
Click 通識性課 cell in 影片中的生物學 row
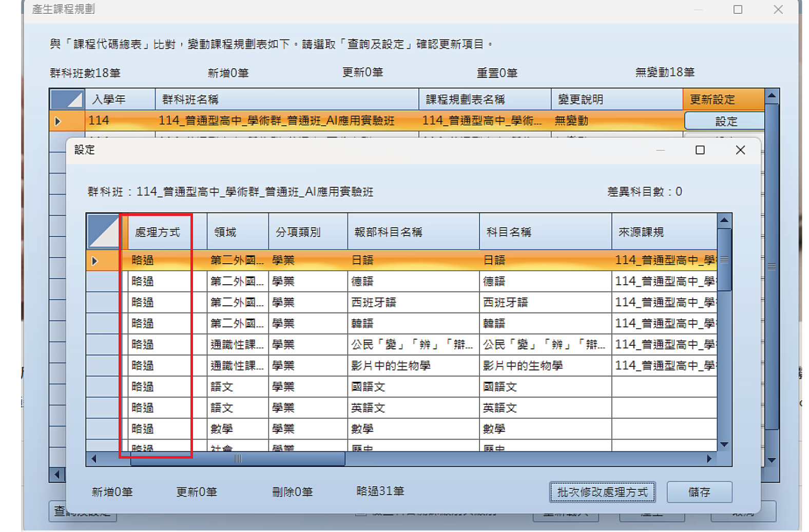coord(238,365)
